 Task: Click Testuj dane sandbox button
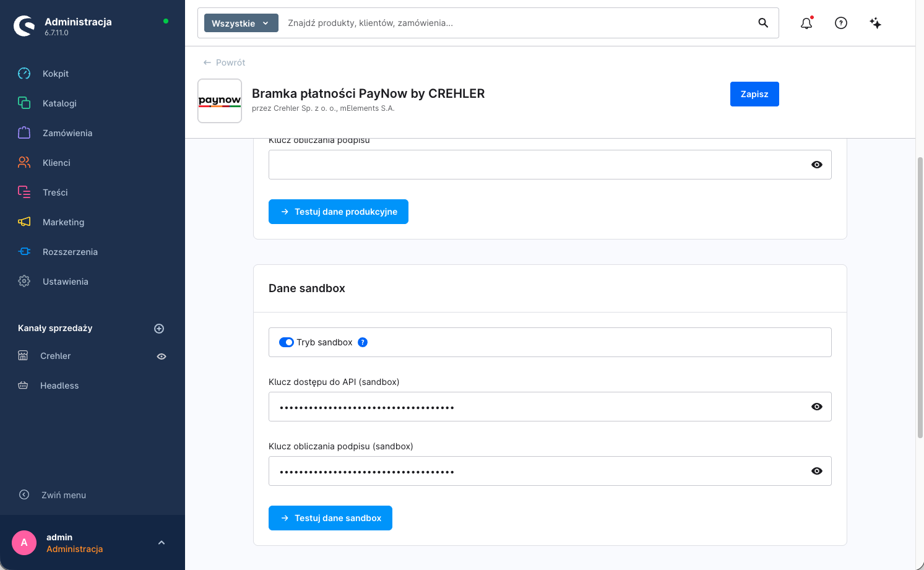coord(330,518)
